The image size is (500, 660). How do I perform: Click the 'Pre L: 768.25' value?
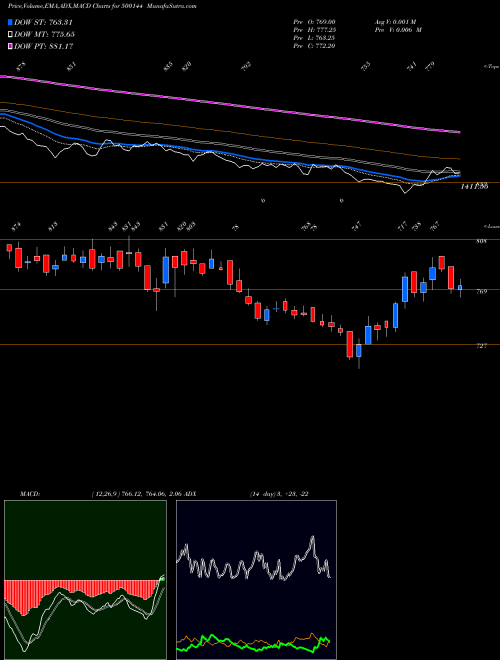coord(314,37)
